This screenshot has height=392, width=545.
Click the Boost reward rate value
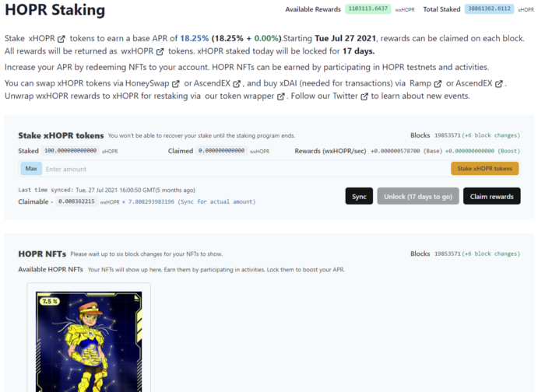pos(469,151)
